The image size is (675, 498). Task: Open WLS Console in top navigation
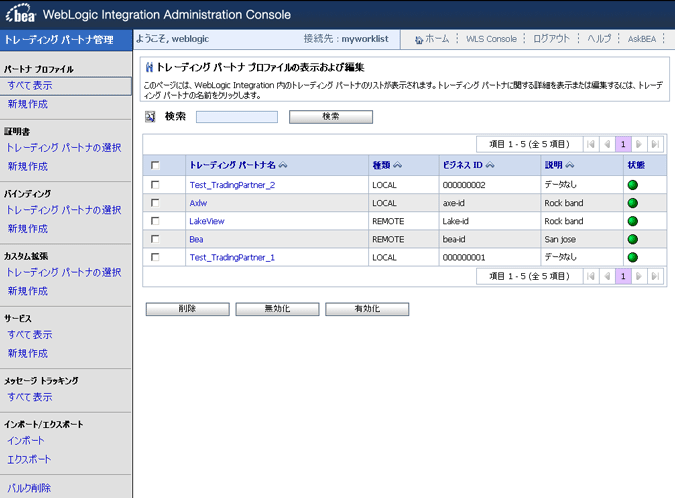click(491, 39)
